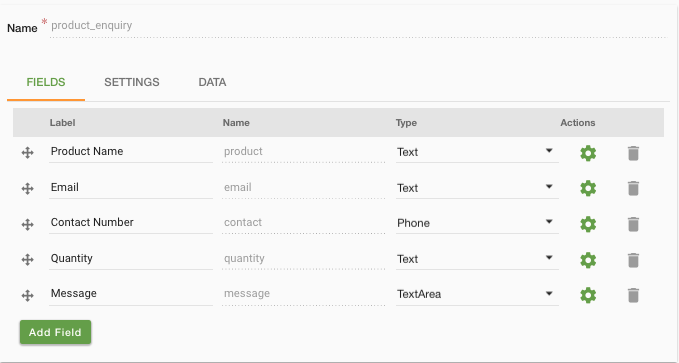The image size is (679, 363).
Task: Click the Label column header
Action: (62, 123)
